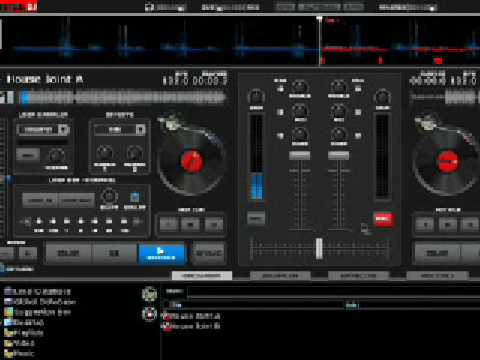Double loop length with the right arrow
480x360 pixels.
pos(137,221)
